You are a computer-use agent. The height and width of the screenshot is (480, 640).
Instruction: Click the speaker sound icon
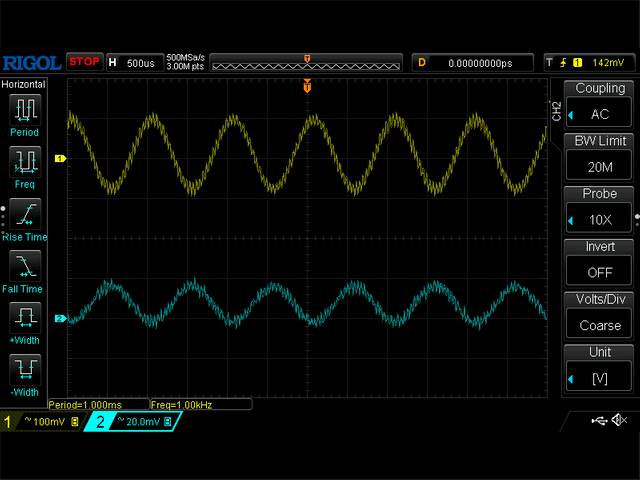[x=620, y=420]
